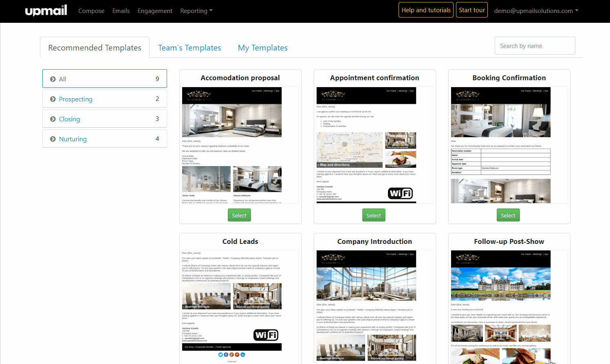
Task: Click the Appointment confirmation preview image
Action: pos(374,145)
